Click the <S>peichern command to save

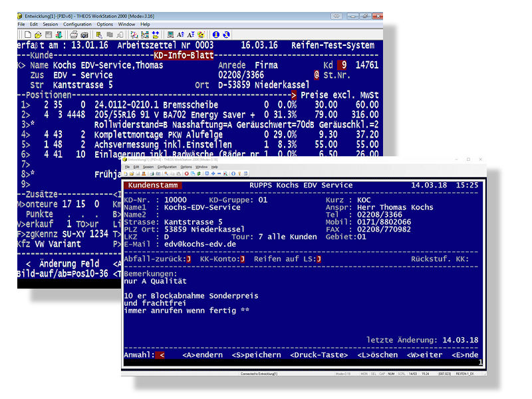click(x=256, y=355)
